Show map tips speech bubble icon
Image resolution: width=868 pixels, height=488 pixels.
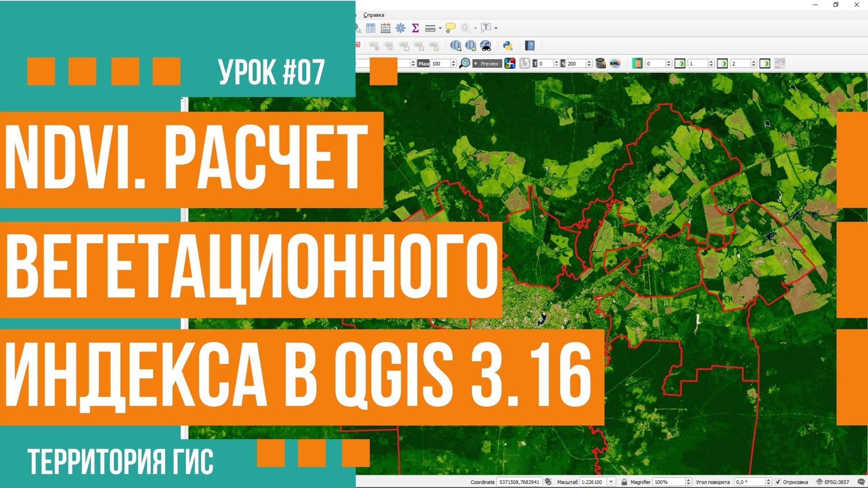pos(451,28)
